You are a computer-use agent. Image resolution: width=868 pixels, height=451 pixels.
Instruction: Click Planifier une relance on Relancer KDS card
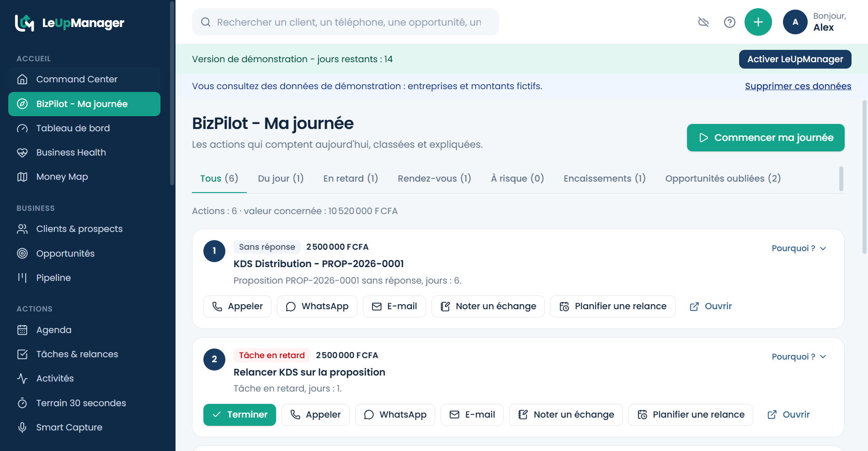click(691, 415)
